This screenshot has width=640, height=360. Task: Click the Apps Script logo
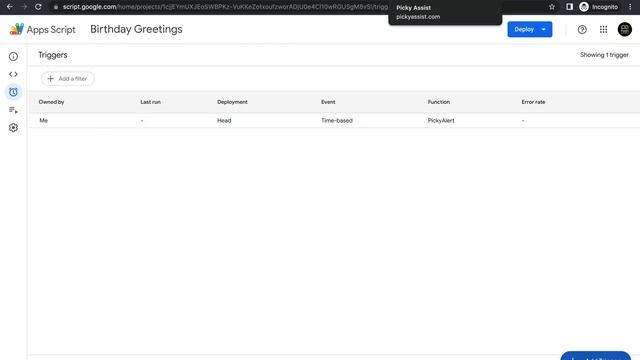point(42,29)
